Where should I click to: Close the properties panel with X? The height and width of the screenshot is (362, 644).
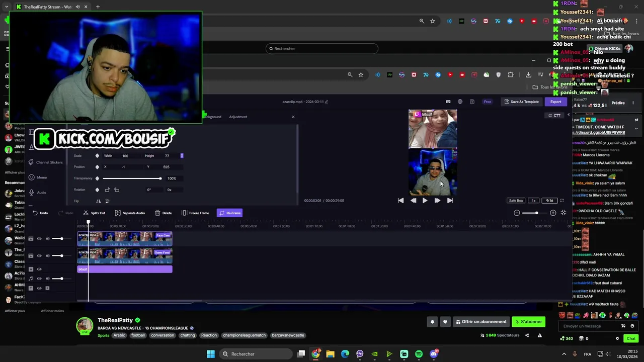pyautogui.click(x=293, y=117)
